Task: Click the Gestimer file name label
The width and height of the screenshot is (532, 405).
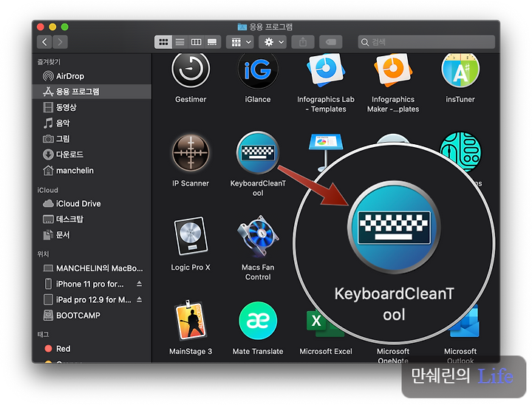Action: (x=191, y=100)
